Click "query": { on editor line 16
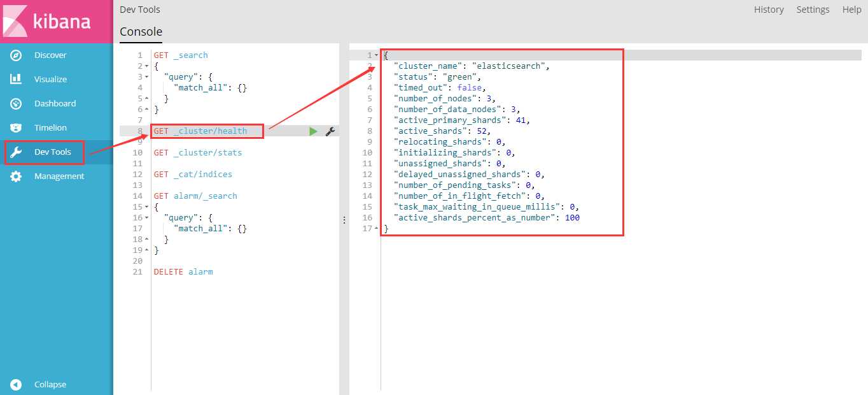 (x=188, y=218)
